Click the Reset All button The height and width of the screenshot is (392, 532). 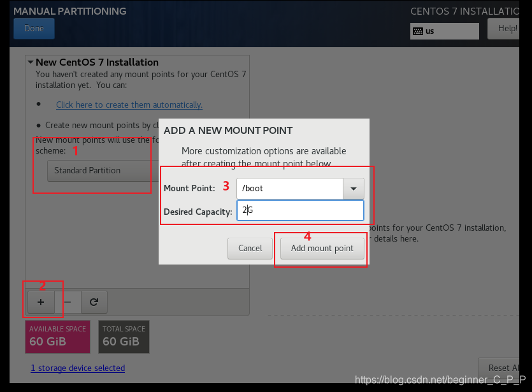point(499,368)
